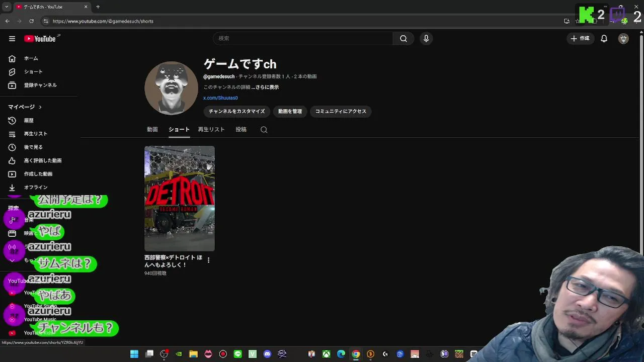This screenshot has width=644, height=362.
Task: Open the notifications bell
Action: tap(604, 39)
